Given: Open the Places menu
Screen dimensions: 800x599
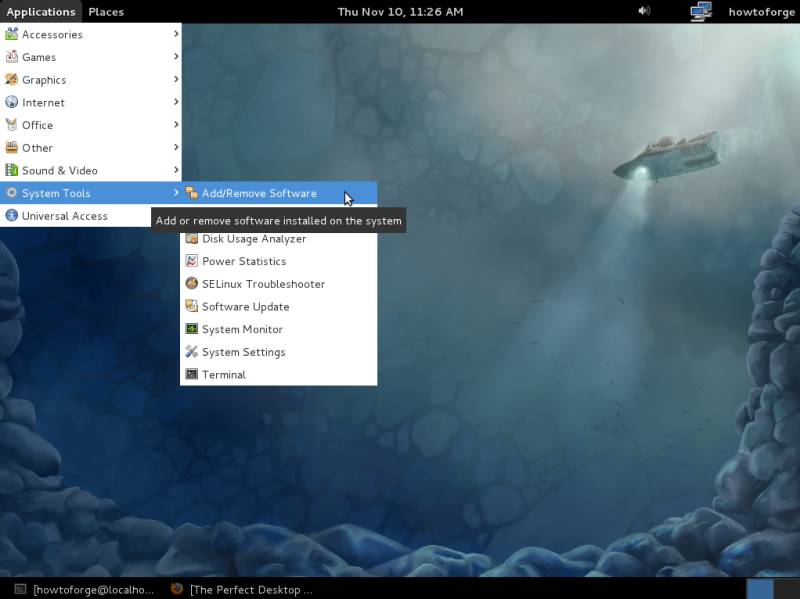Looking at the screenshot, I should pos(106,12).
